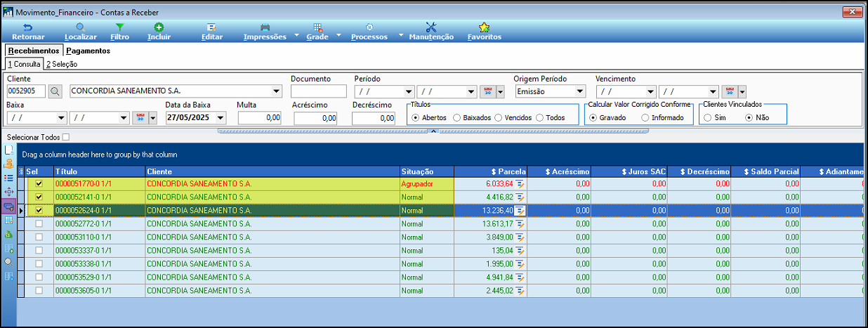The image size is (868, 328).
Task: Switch to the Pagamentos tab
Action: (x=88, y=51)
